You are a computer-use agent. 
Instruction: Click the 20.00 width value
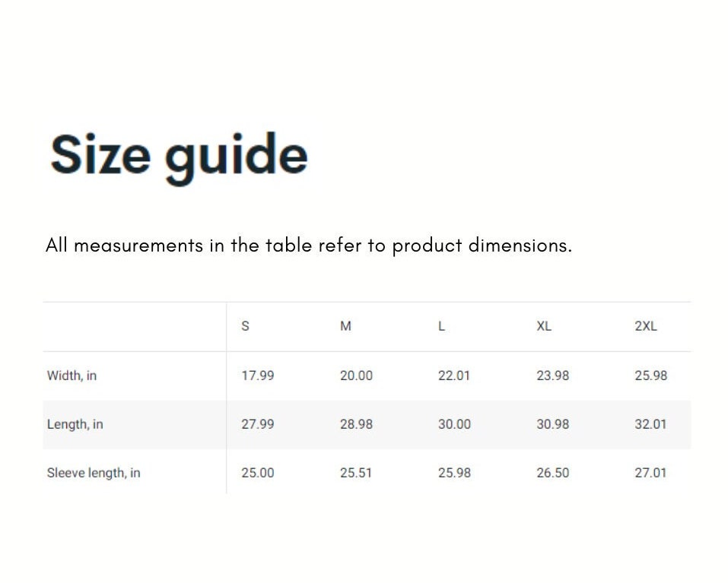click(356, 375)
